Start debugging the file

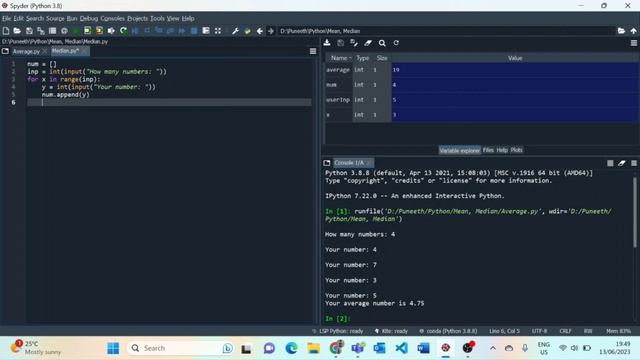(135, 31)
